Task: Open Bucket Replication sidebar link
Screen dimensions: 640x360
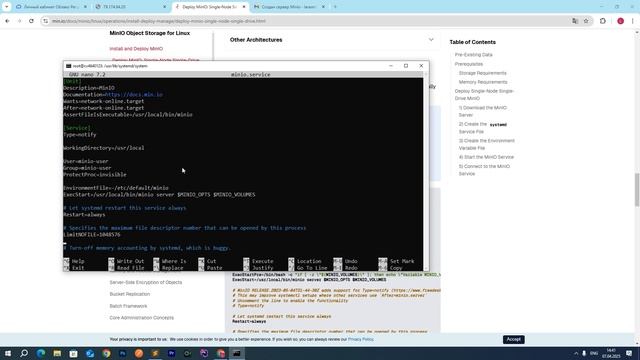Action: [129, 294]
